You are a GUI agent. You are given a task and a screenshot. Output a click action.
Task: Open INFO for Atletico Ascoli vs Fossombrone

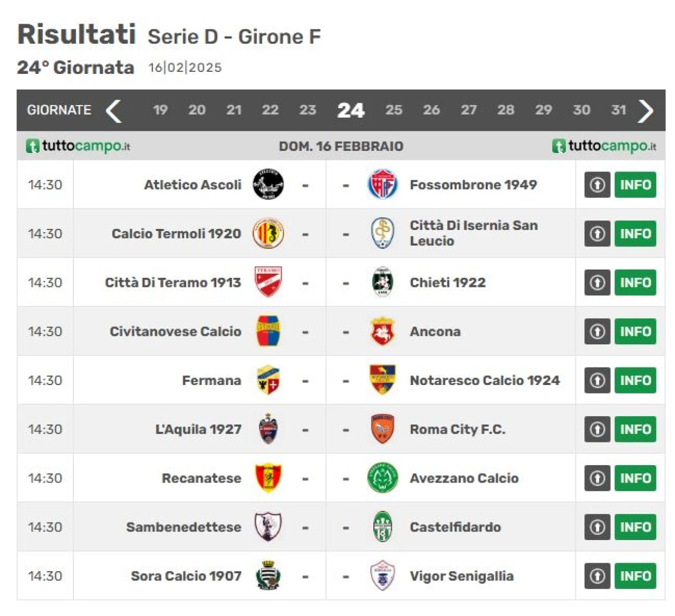pos(635,185)
